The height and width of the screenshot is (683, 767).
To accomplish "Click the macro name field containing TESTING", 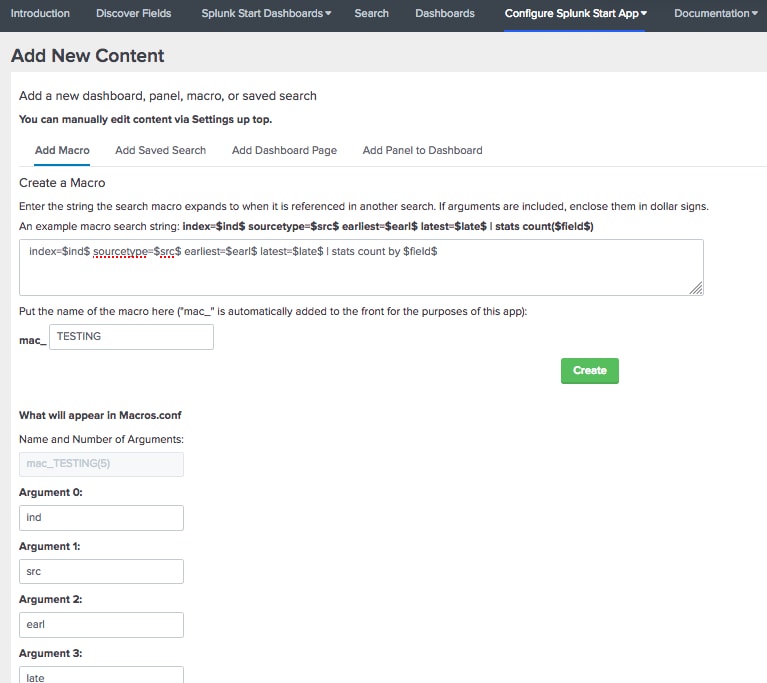I will (x=131, y=337).
